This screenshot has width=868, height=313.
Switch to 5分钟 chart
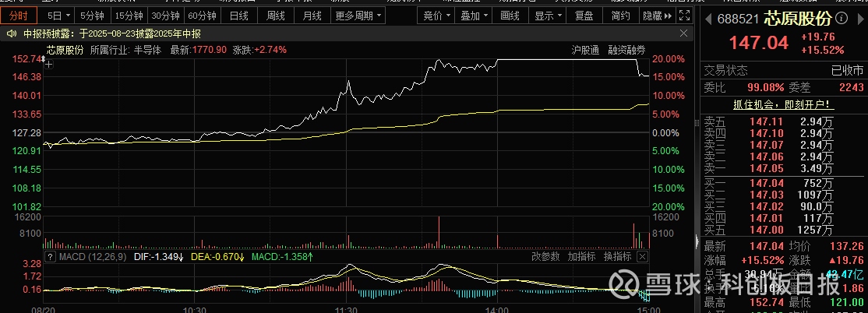tap(92, 16)
